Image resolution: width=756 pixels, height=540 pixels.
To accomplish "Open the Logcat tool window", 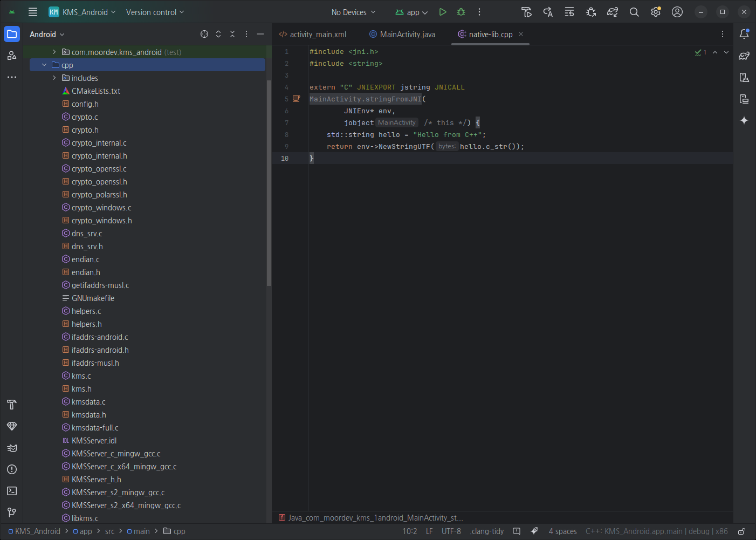I will click(x=12, y=448).
